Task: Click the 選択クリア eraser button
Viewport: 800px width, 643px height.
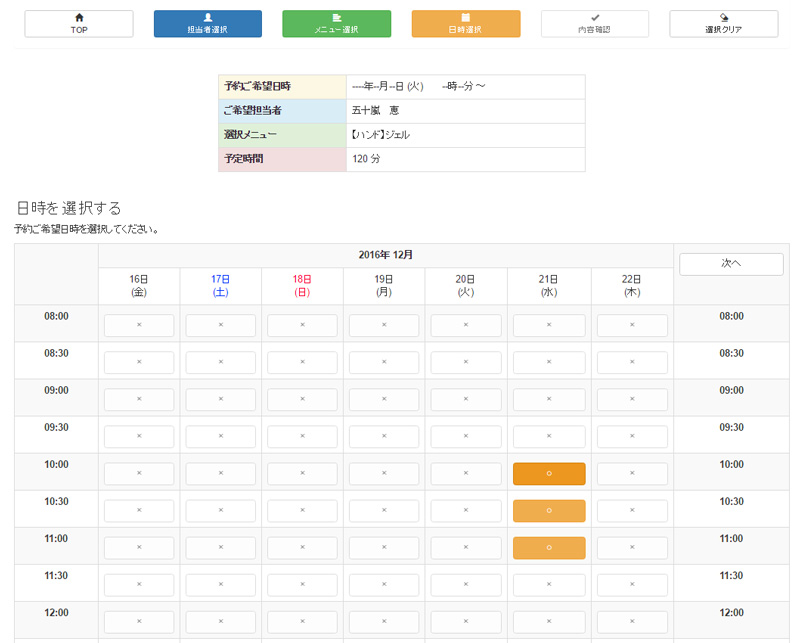Action: pyautogui.click(x=724, y=24)
